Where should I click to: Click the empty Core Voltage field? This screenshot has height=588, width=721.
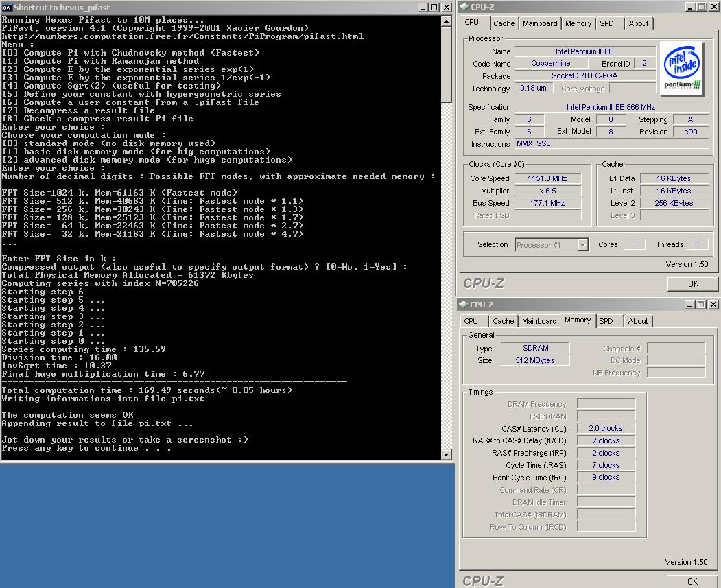point(633,89)
